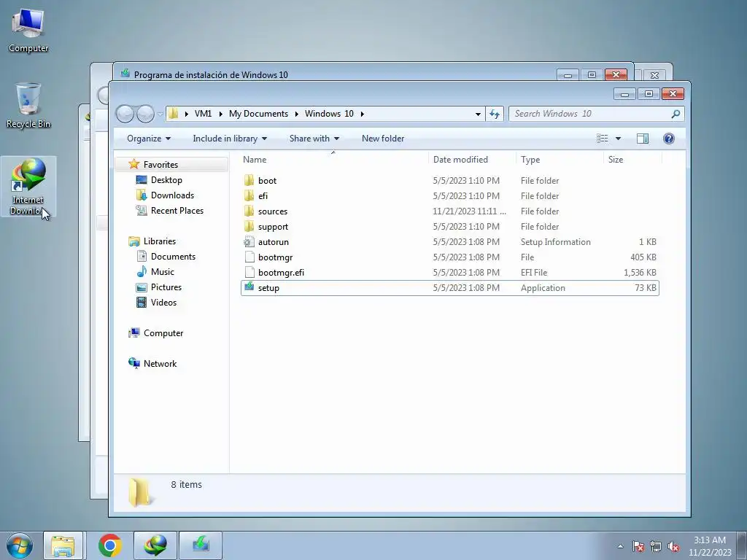
Task: Click the New folder button
Action: click(x=383, y=139)
